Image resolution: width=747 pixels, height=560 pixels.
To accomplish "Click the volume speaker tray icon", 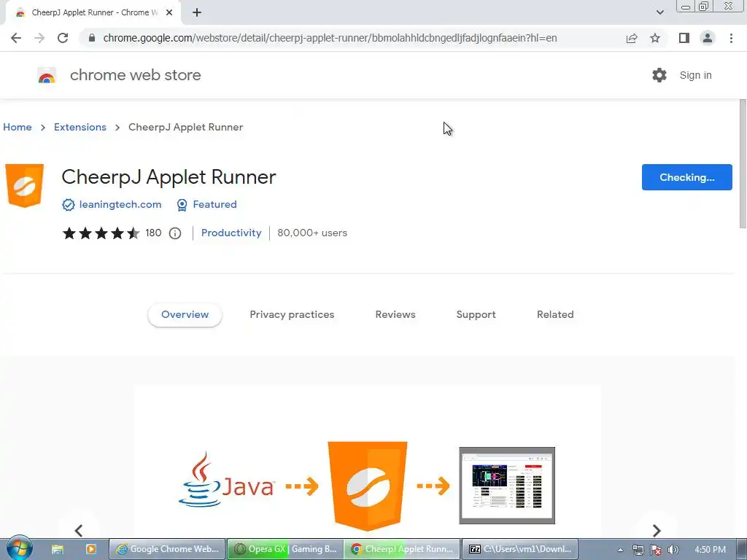I will (673, 550).
